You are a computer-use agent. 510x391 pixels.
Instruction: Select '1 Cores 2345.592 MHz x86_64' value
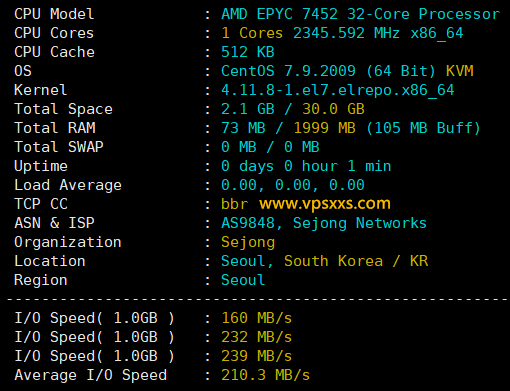click(x=342, y=33)
